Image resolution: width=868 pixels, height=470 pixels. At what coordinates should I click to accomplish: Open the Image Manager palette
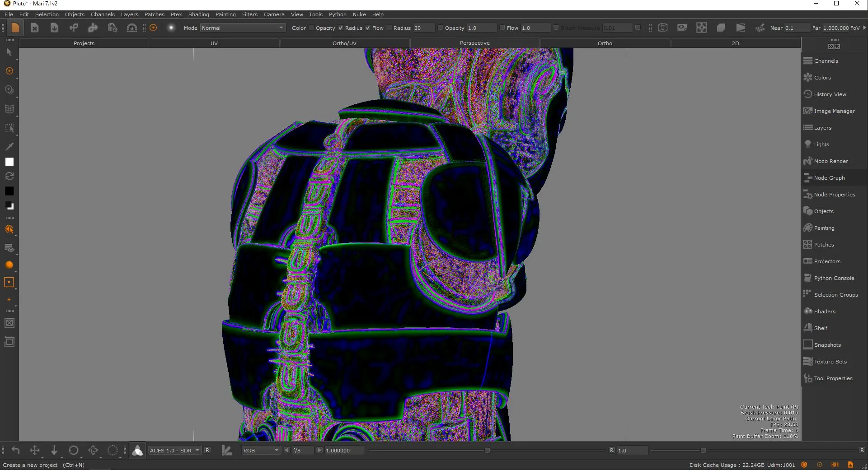(834, 111)
